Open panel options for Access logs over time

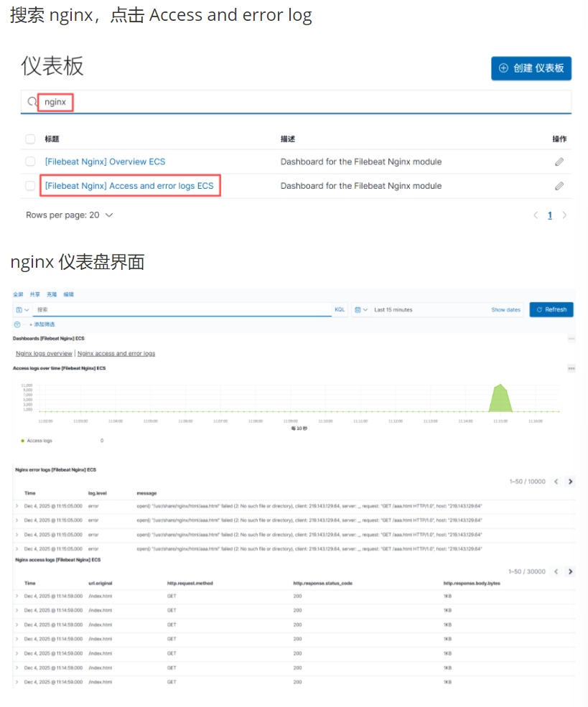571,368
